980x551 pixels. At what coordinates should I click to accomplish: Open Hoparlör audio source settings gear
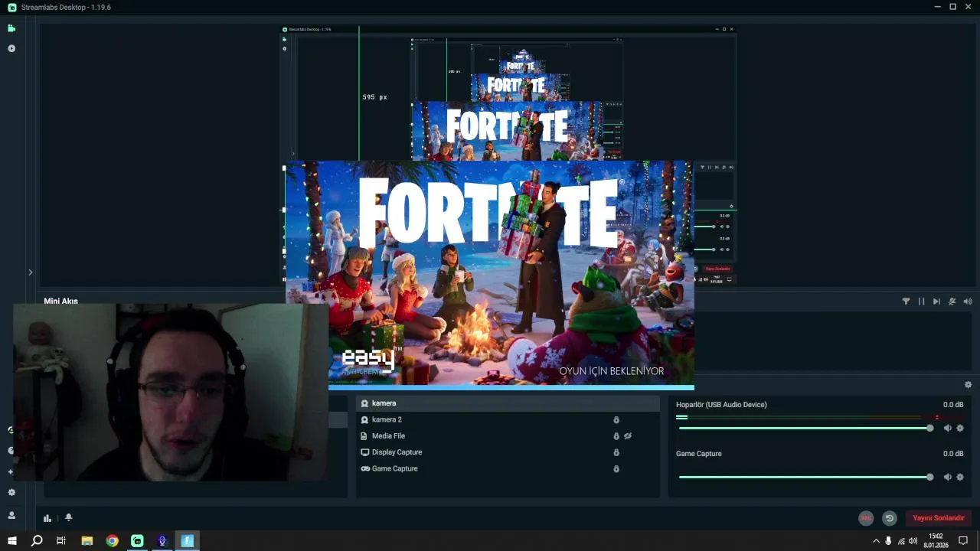click(960, 428)
